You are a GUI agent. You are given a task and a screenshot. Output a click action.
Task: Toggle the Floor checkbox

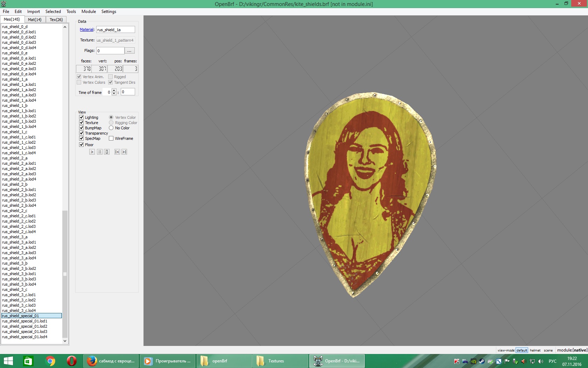tap(81, 145)
